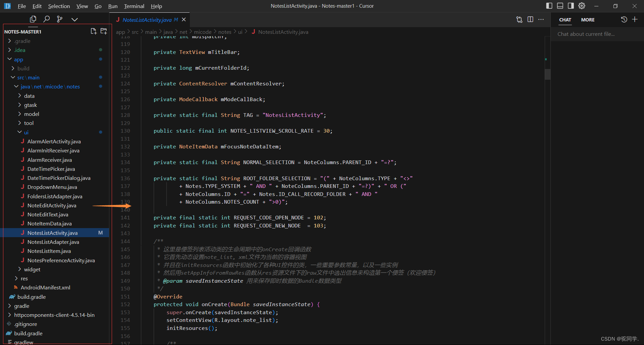Expand the app build folder
644x345 pixels.
(23, 68)
